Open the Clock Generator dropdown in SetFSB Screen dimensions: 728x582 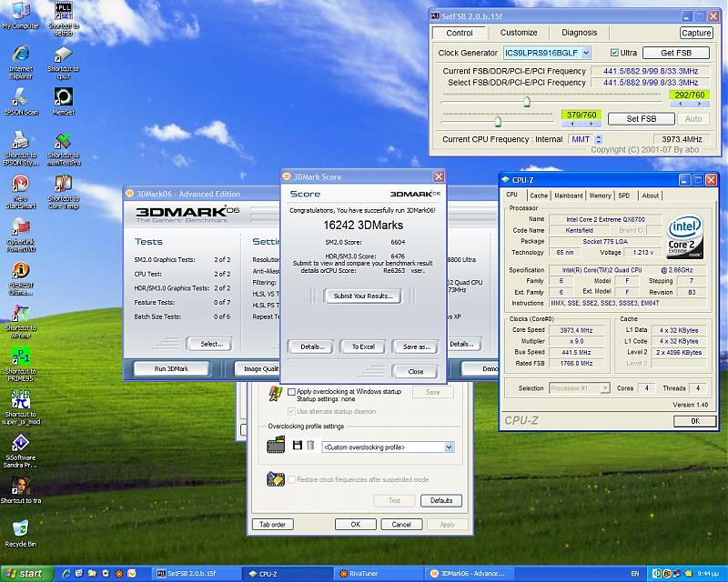click(586, 53)
